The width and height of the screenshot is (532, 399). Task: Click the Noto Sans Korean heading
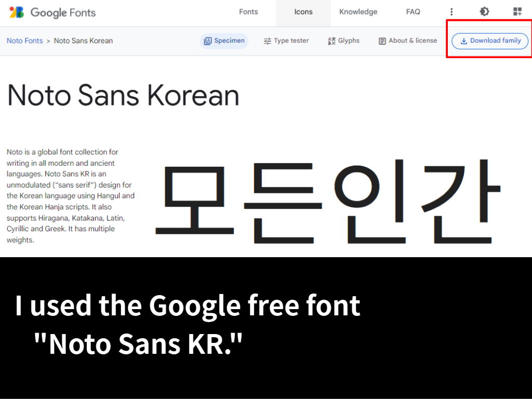124,96
